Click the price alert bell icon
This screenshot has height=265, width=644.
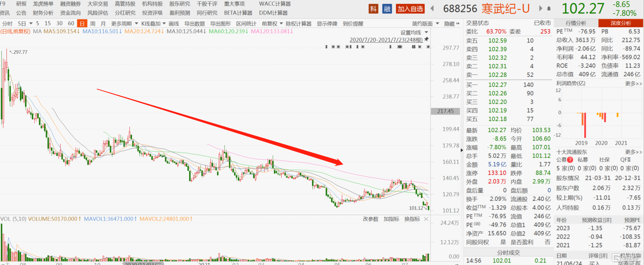pyautogui.click(x=548, y=9)
